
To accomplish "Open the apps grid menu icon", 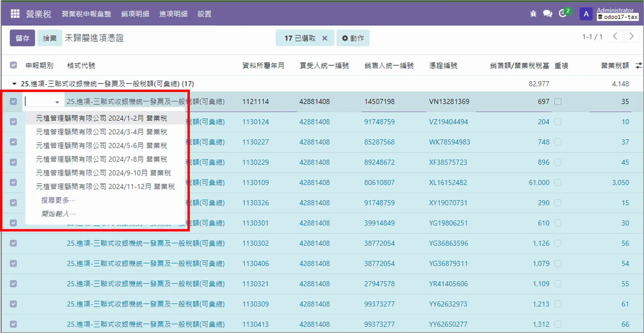I will click(x=15, y=14).
